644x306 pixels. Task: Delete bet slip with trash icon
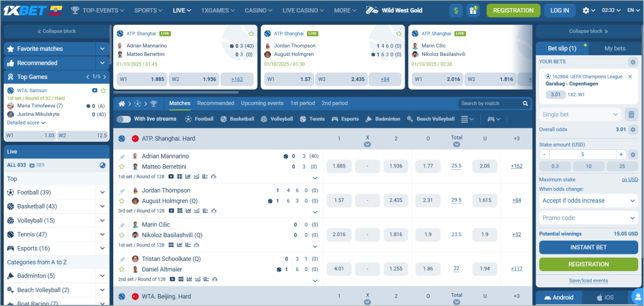coord(632,114)
